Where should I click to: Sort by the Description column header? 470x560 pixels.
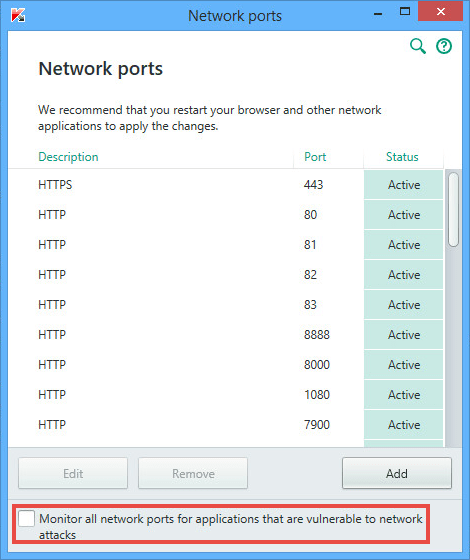click(68, 157)
